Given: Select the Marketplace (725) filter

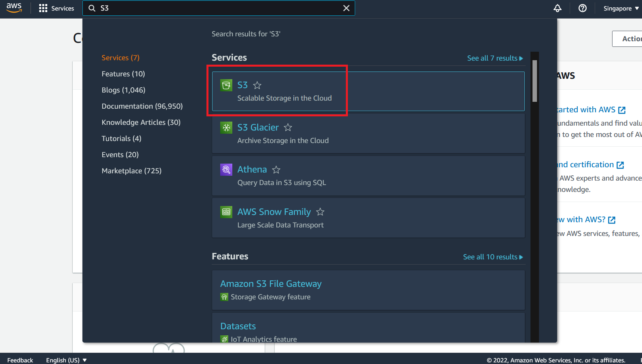Looking at the screenshot, I should [132, 171].
